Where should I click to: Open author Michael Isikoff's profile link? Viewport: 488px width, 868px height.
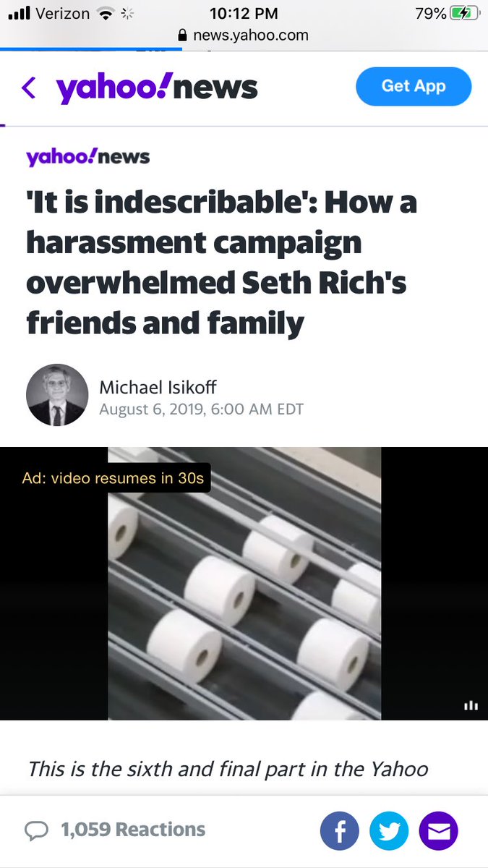tap(157, 387)
